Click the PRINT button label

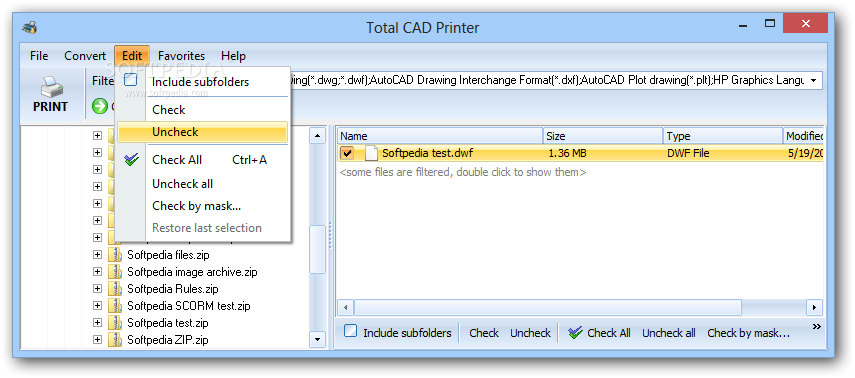50,106
